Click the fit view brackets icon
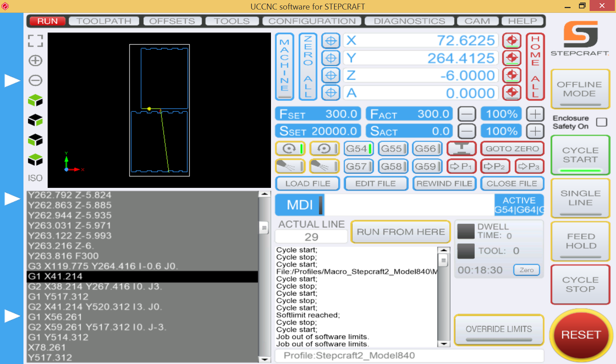This screenshot has height=364, width=616. [36, 41]
